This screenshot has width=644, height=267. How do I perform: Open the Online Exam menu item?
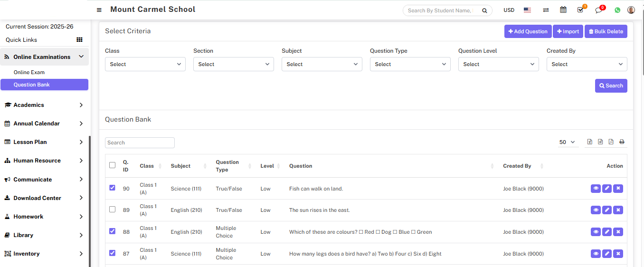coord(29,72)
